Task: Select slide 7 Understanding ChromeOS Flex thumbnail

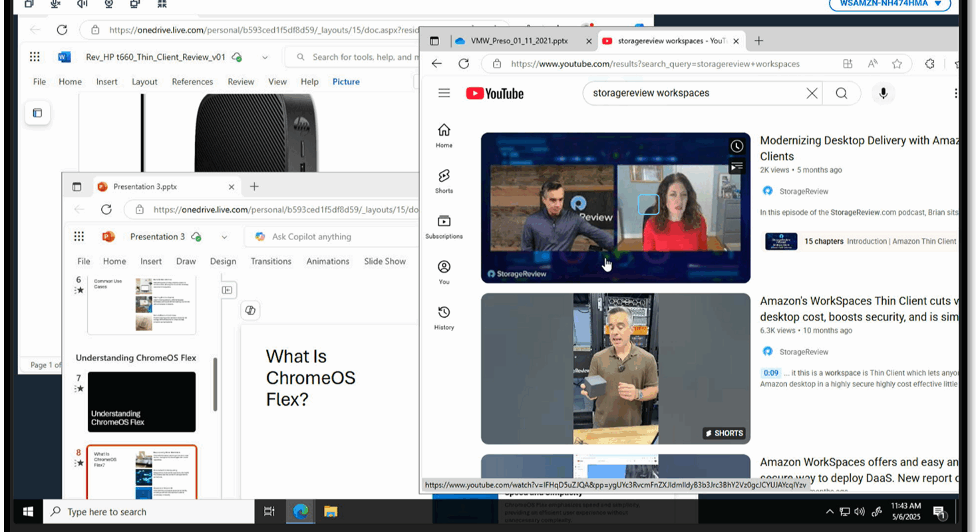Action: tap(142, 402)
